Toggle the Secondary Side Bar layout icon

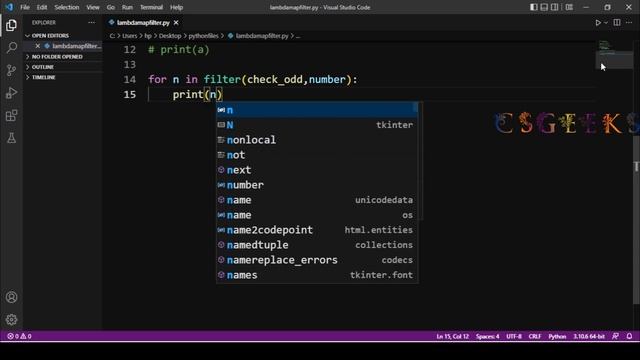point(554,7)
